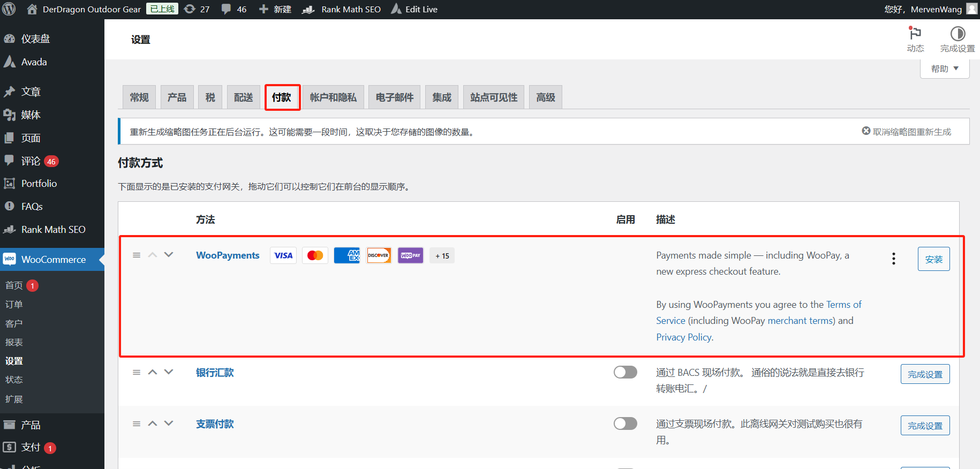Open Rank Math SEO in admin bar
Viewport: 980px width, 469px height.
[342, 9]
